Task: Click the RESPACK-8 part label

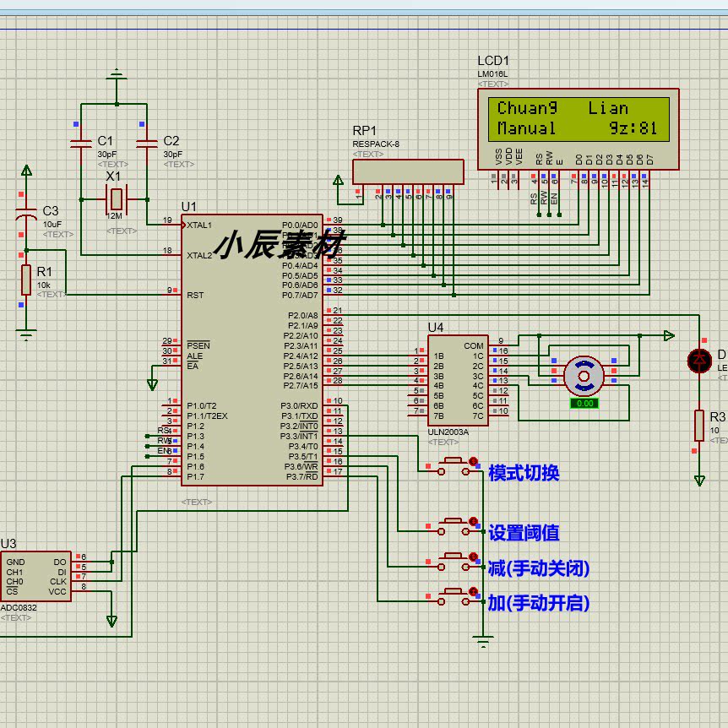Action: click(x=376, y=144)
